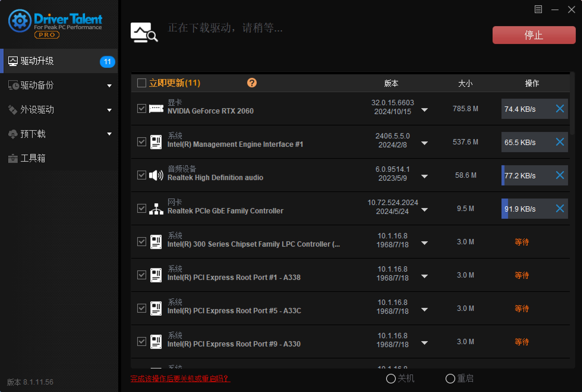582x392 pixels.
Task: Open the version dropdown for NVIDIA GeForce RTX 2060
Action: coord(425,110)
